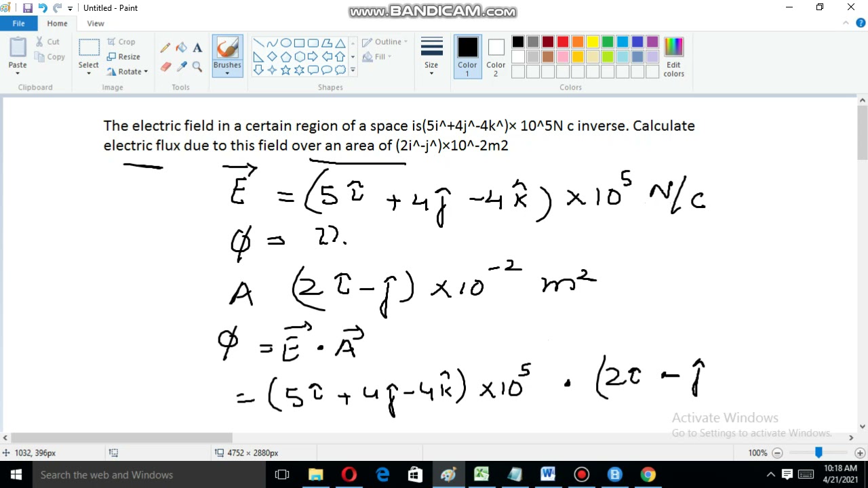Choose the Hexagon shape
The image size is (868, 488).
click(x=299, y=56)
